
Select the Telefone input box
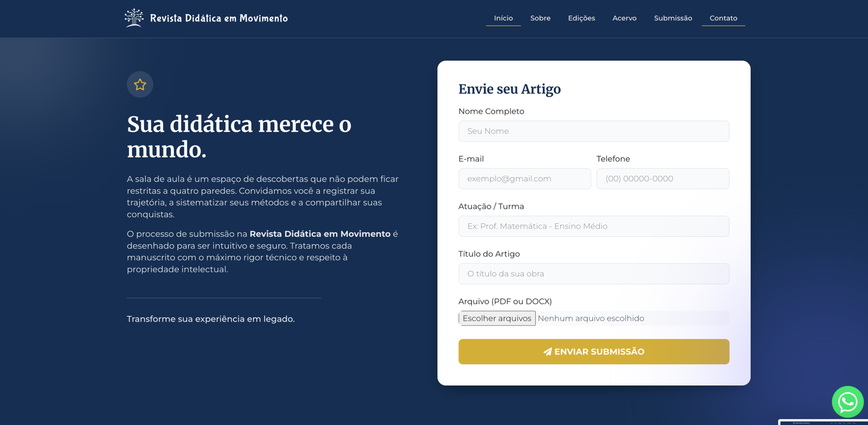click(x=662, y=179)
